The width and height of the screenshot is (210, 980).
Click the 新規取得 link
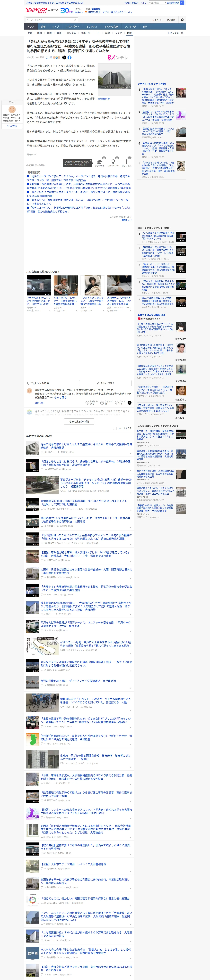coord(96,9)
